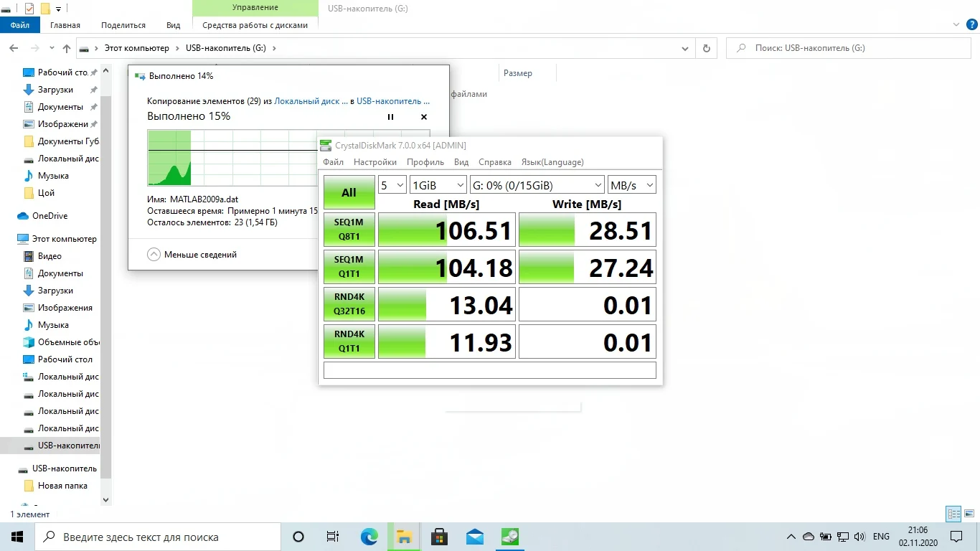Screen dimensions: 980x551
Task: Run the RND4K Q1T1 benchmark
Action: point(349,342)
